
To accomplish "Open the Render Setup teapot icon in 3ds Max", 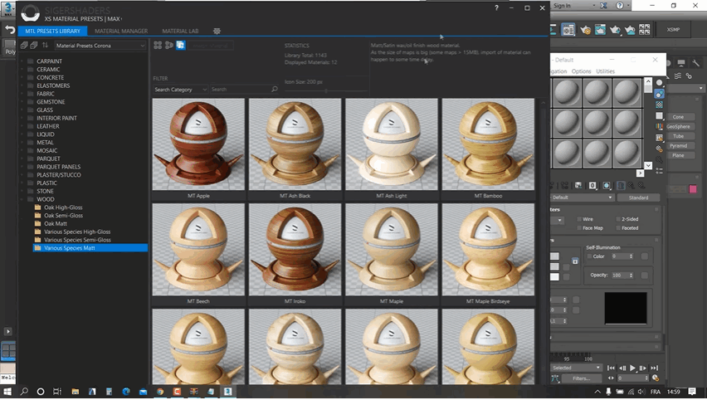I will point(585,30).
